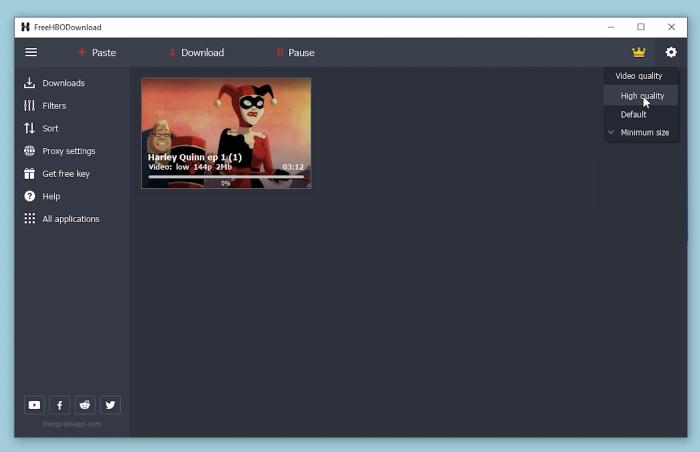This screenshot has width=700, height=452.
Task: Click the Video quality menu header
Action: (x=639, y=76)
